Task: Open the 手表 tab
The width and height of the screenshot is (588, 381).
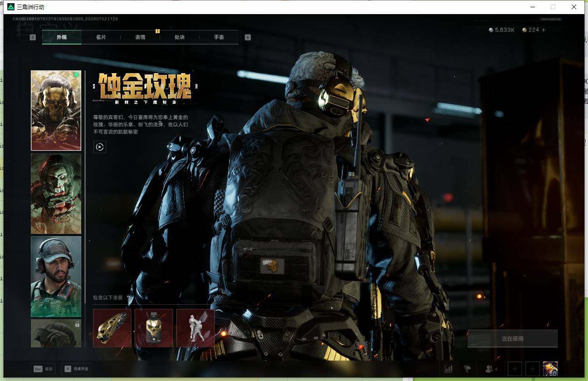Action: point(219,37)
